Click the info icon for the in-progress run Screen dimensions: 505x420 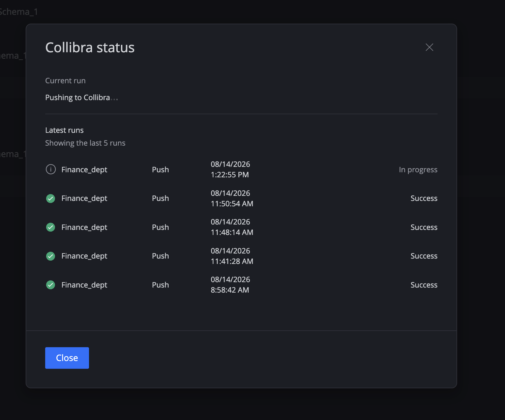click(51, 169)
